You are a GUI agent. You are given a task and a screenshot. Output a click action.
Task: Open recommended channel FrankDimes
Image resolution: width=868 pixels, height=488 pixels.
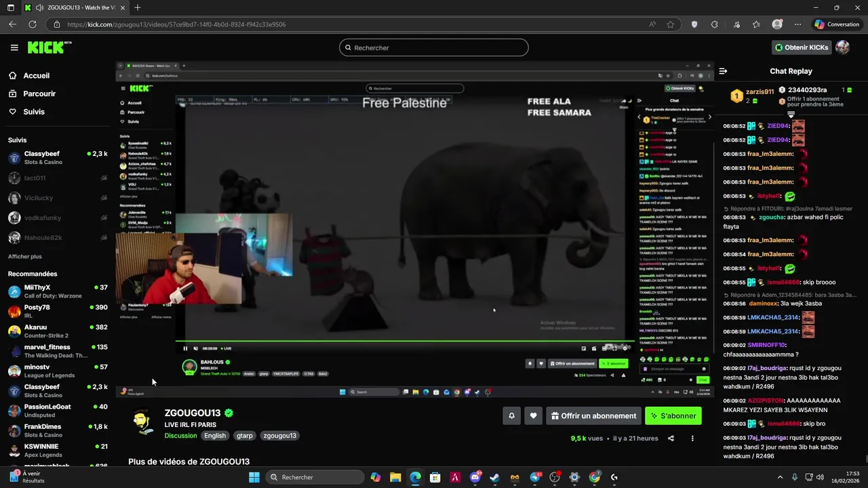(58, 430)
